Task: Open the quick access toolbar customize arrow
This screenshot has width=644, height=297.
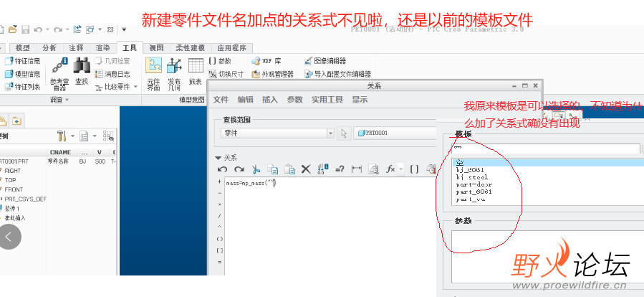Action: click(124, 29)
